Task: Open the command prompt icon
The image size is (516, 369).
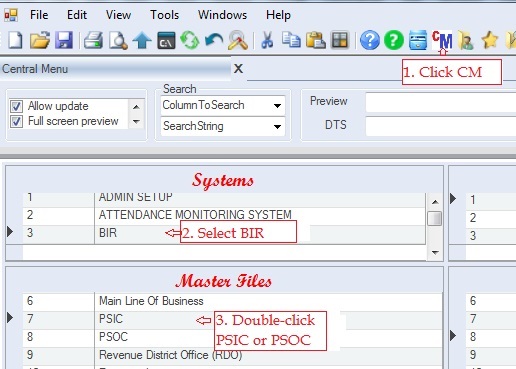Action: (x=166, y=40)
